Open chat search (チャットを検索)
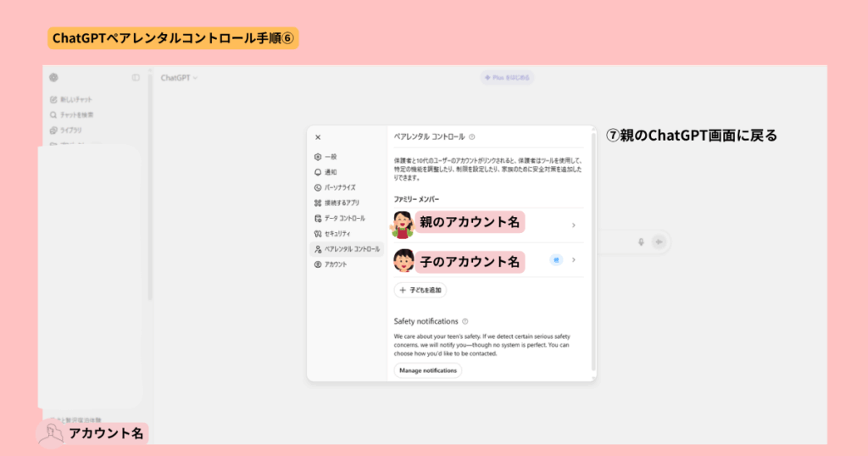This screenshot has height=456, width=868. point(72,115)
